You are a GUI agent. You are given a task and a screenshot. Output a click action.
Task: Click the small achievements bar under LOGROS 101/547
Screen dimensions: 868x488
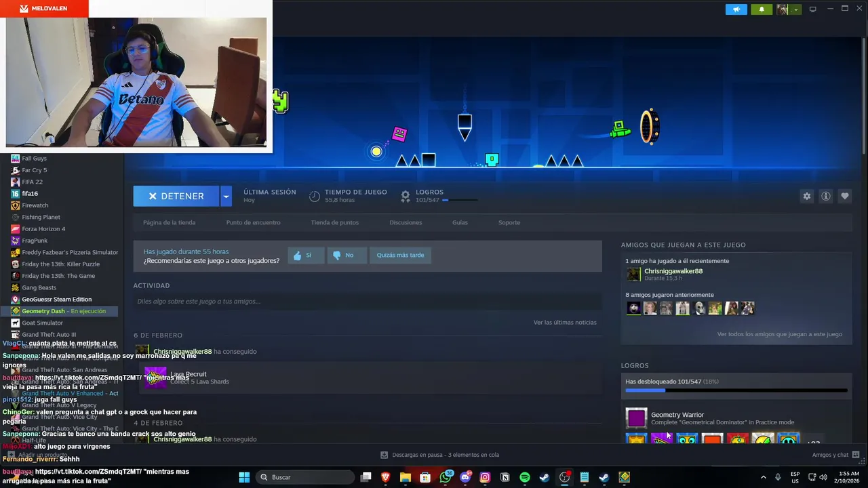click(x=459, y=201)
